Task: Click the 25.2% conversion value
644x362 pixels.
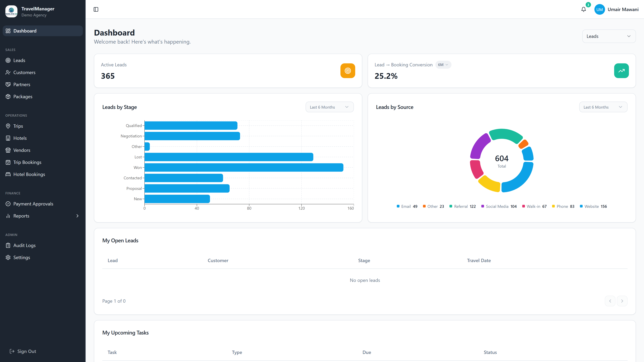Action: coord(386,76)
